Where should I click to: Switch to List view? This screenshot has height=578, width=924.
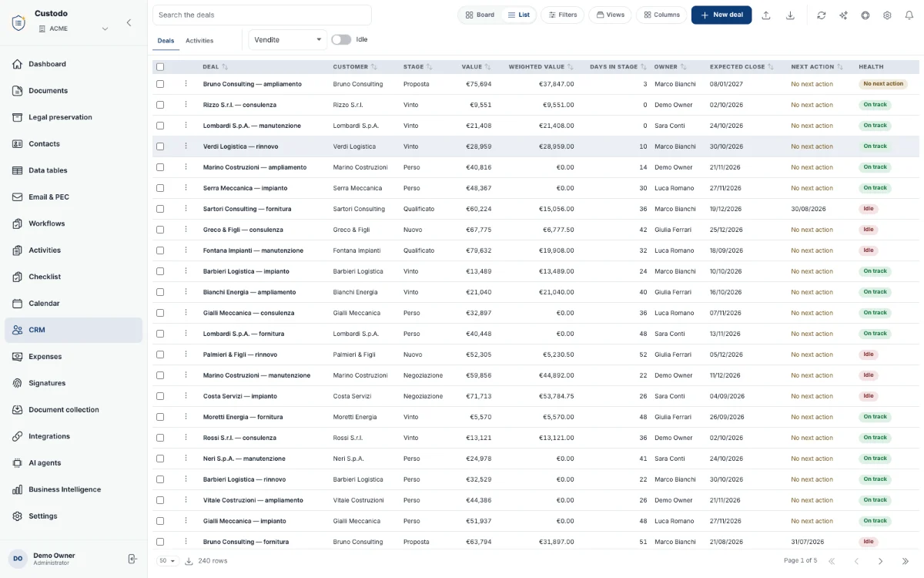(518, 15)
